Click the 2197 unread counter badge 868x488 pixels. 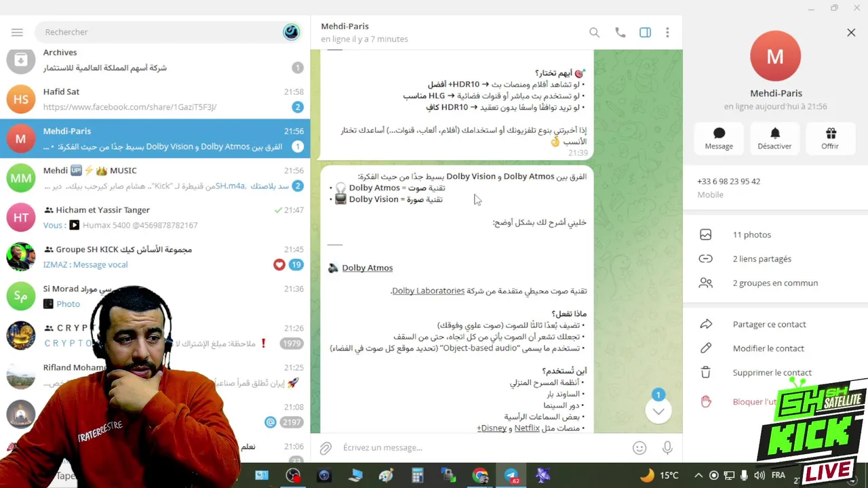pyautogui.click(x=292, y=422)
